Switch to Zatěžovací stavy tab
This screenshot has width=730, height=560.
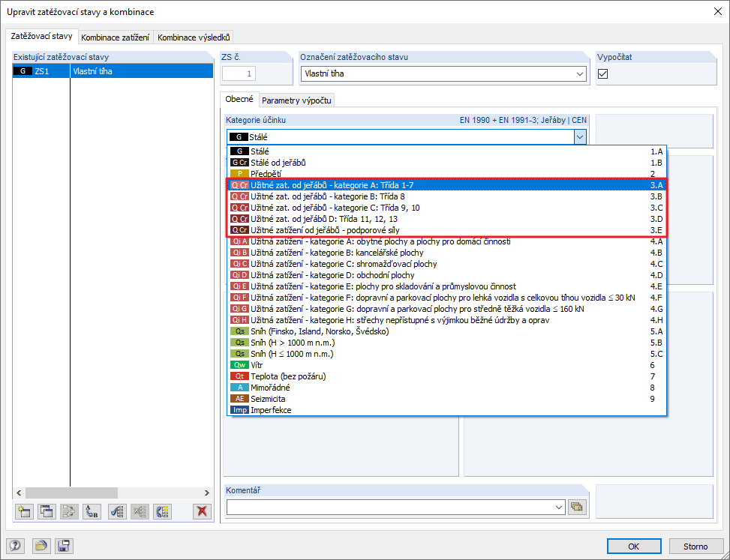(41, 36)
